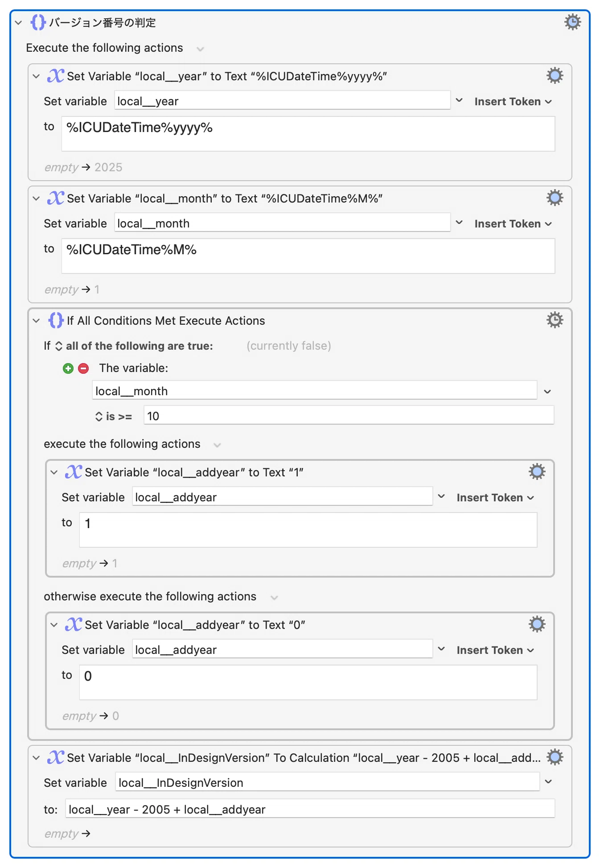Open gear menu of addyear to "1" action
The image size is (600, 868).
pos(537,472)
